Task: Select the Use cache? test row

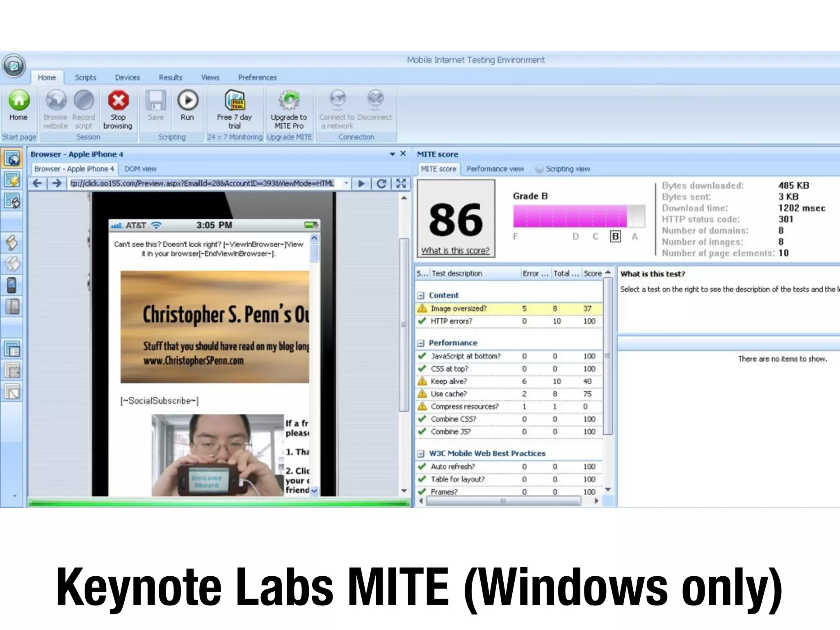Action: pyautogui.click(x=509, y=394)
